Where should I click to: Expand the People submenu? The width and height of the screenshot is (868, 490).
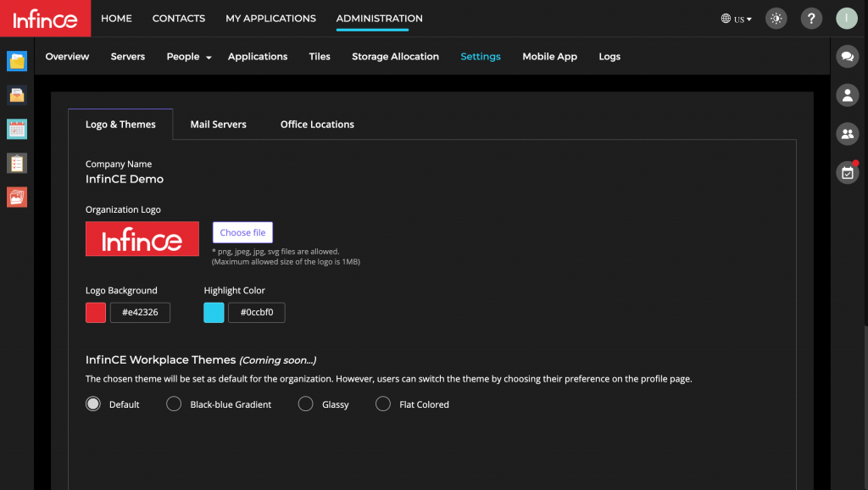click(189, 57)
